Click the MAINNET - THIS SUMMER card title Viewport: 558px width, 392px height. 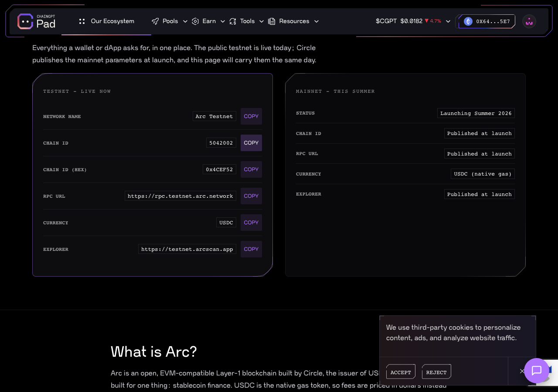(335, 91)
